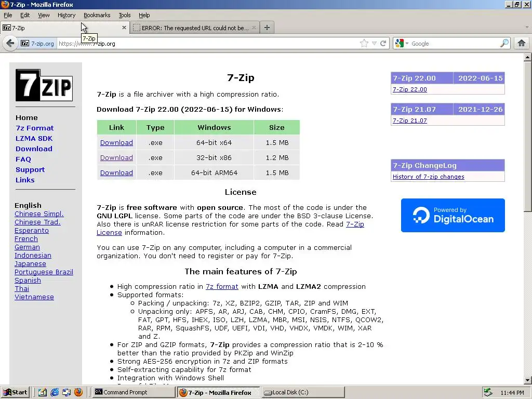Open a new tab with the plus button
Screen dimensions: 532x399
(267, 28)
